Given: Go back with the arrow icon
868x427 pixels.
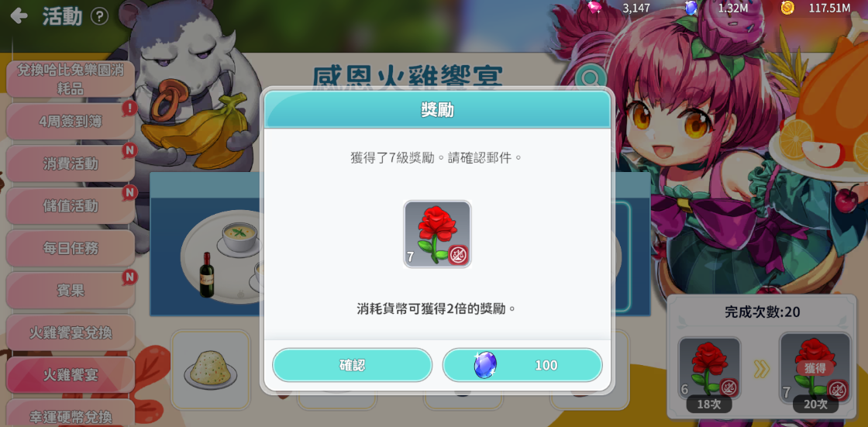Looking at the screenshot, I should coord(19,15).
